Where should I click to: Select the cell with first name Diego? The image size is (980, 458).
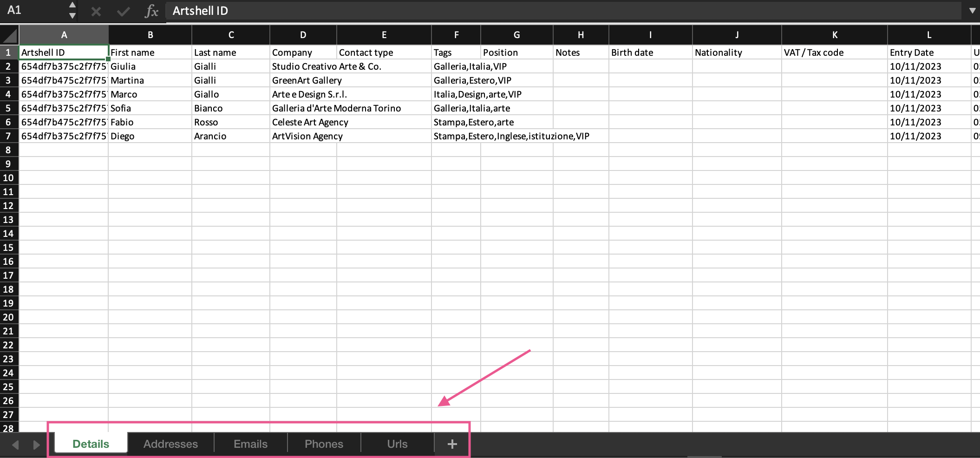click(150, 136)
